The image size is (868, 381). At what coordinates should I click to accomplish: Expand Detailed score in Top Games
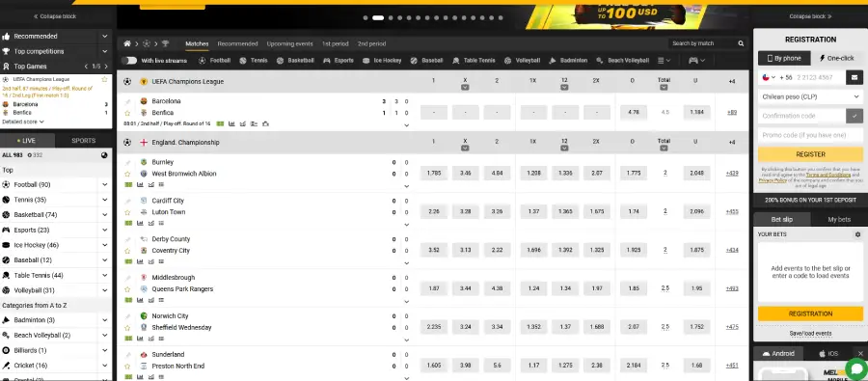tap(23, 122)
